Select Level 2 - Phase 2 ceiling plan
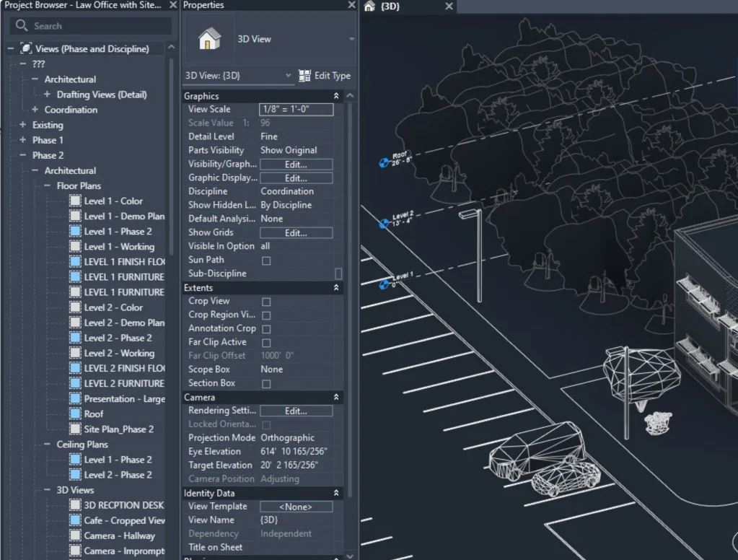 point(118,475)
